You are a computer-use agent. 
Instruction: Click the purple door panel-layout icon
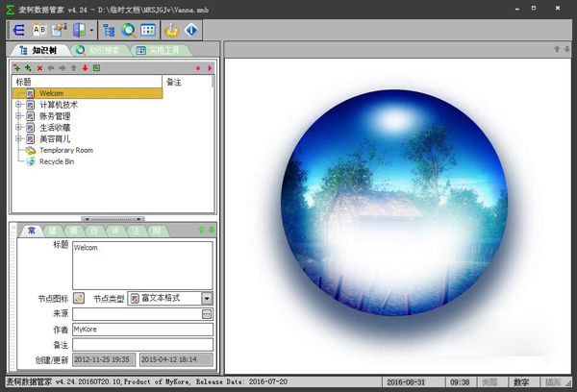79,30
